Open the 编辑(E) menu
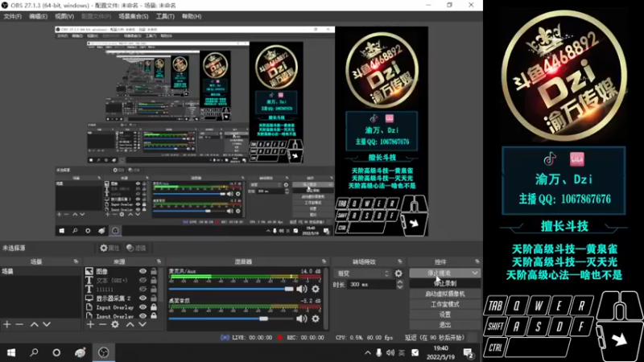This screenshot has height=362, width=644. point(38,16)
